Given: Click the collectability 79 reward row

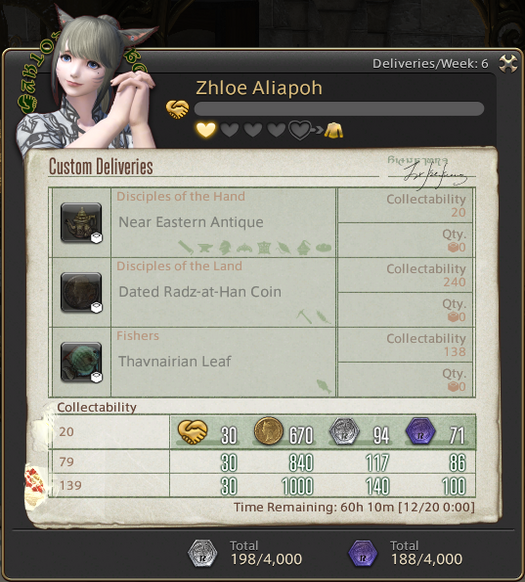Looking at the screenshot, I should click(262, 462).
